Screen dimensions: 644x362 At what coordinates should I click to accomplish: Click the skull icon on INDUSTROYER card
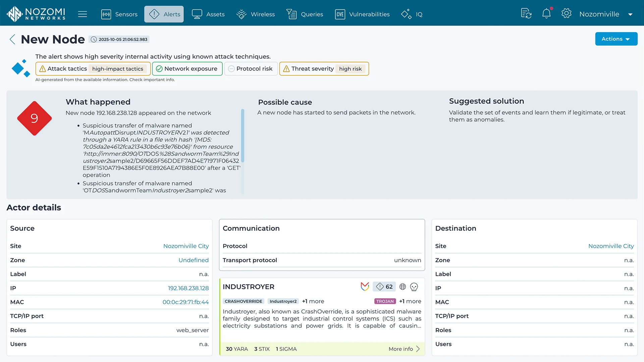[x=414, y=287]
